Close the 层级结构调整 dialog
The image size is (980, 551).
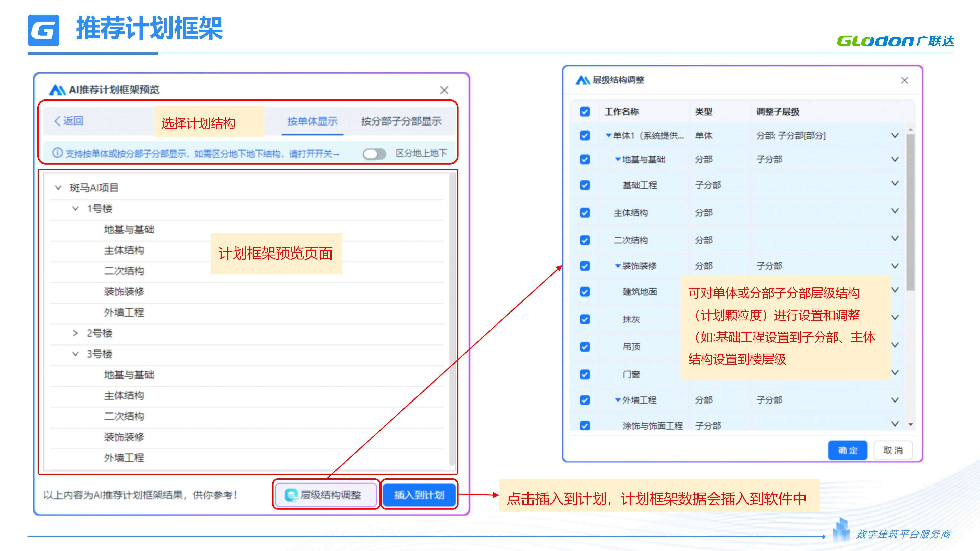tap(904, 80)
